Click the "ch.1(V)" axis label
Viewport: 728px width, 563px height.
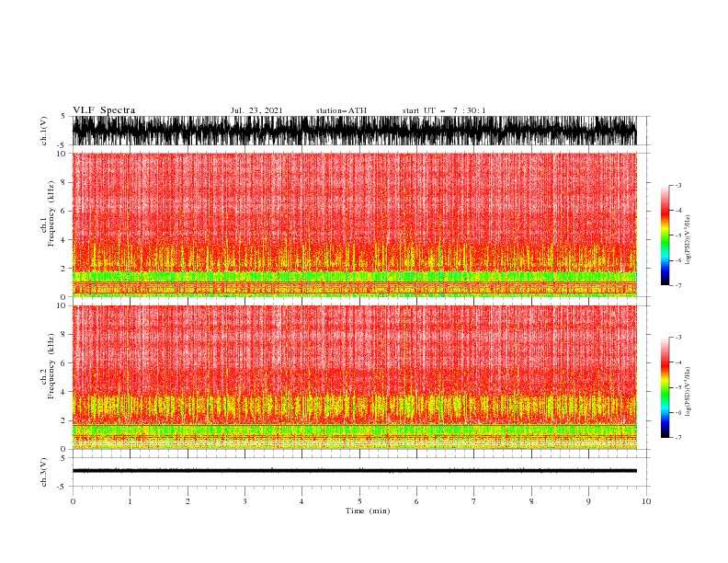[44, 131]
